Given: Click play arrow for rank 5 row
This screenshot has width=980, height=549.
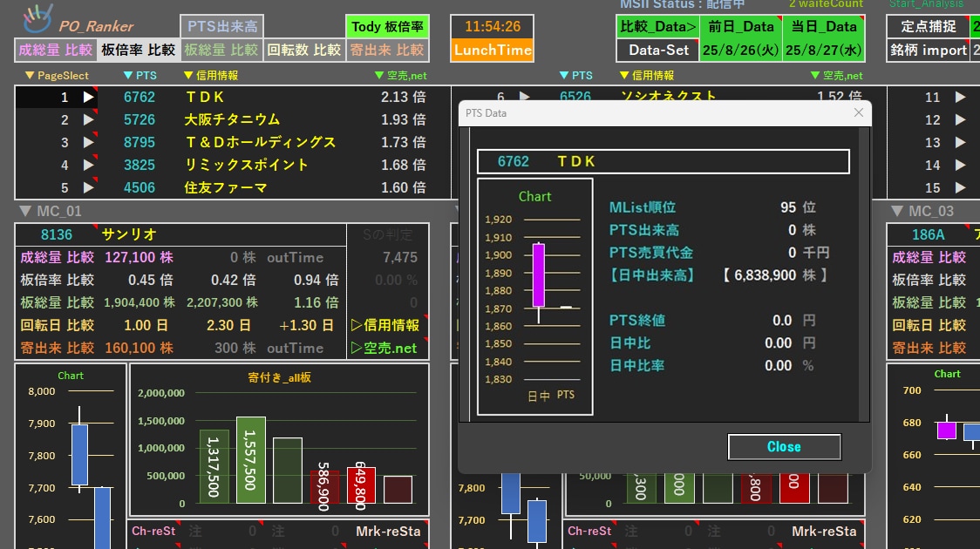Looking at the screenshot, I should (x=89, y=187).
